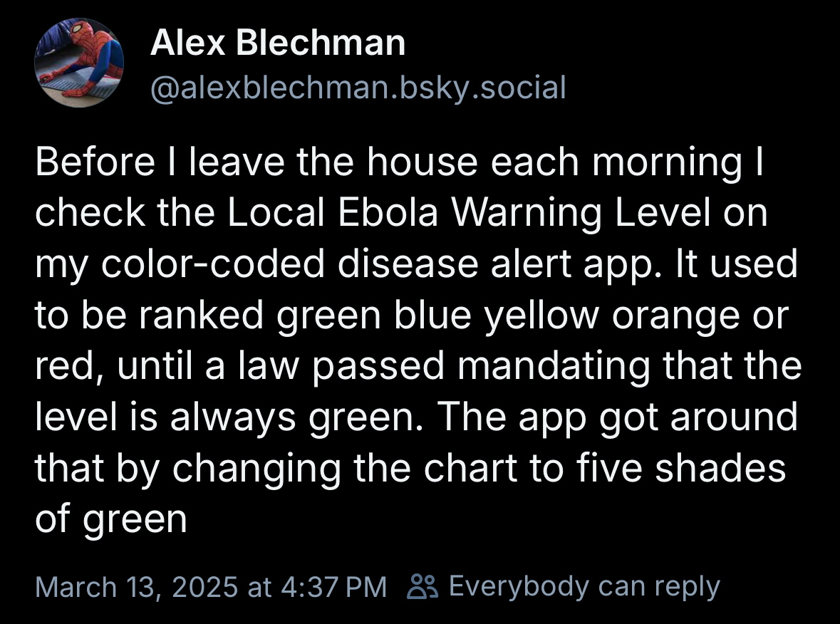Open the @alexblechman.bsky.social handle link

358,87
